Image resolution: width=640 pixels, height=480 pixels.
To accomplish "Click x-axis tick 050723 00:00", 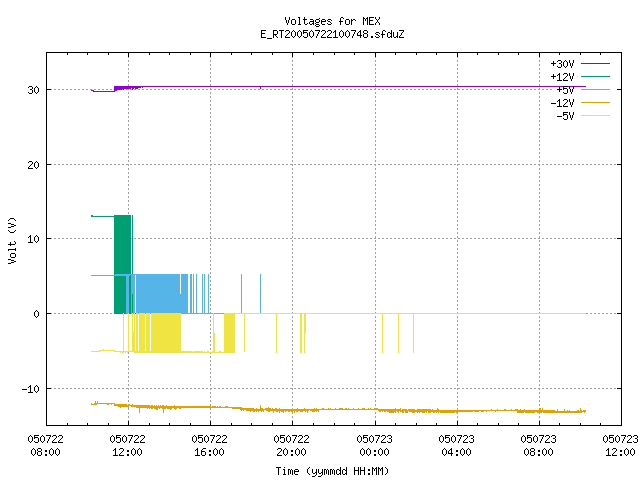I will click(375, 446).
